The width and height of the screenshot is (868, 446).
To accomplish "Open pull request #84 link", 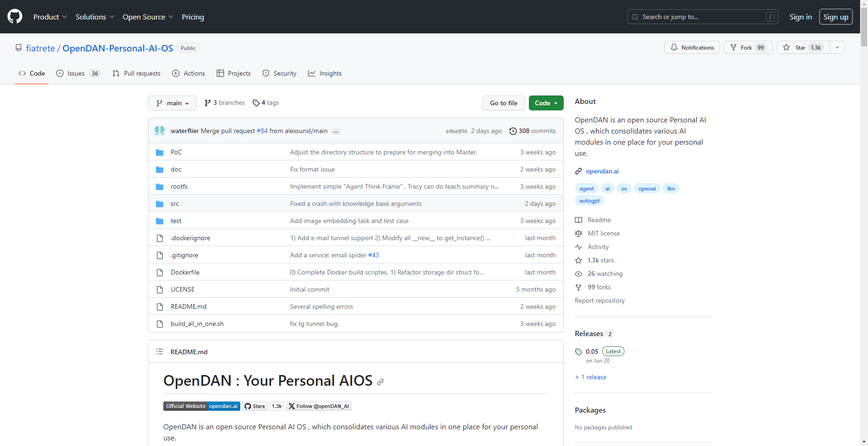I will (x=262, y=131).
